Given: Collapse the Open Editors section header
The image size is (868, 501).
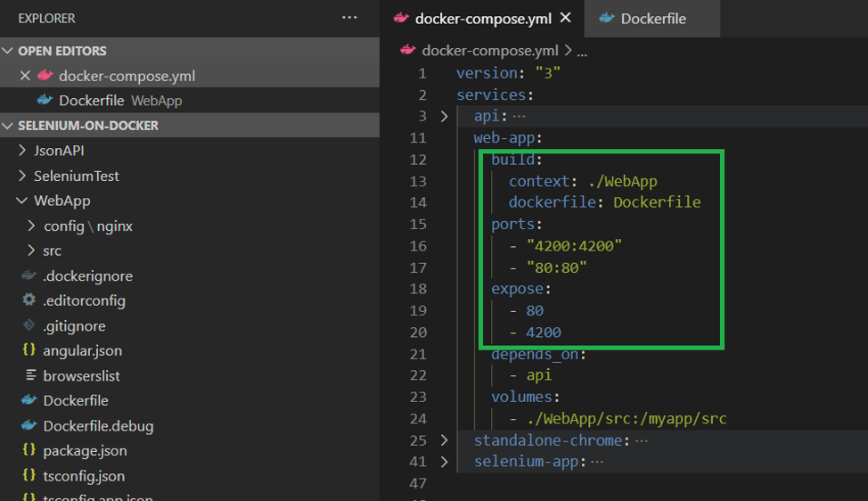Looking at the screenshot, I should [61, 51].
